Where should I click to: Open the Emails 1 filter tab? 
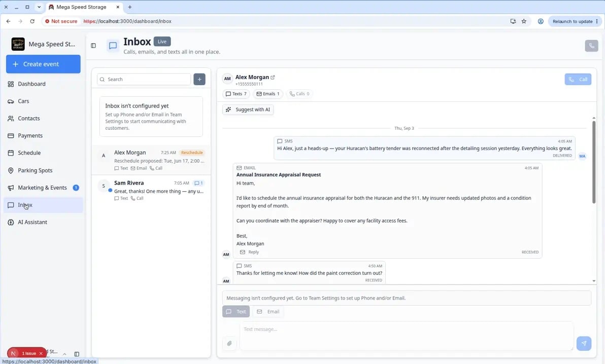(x=268, y=94)
